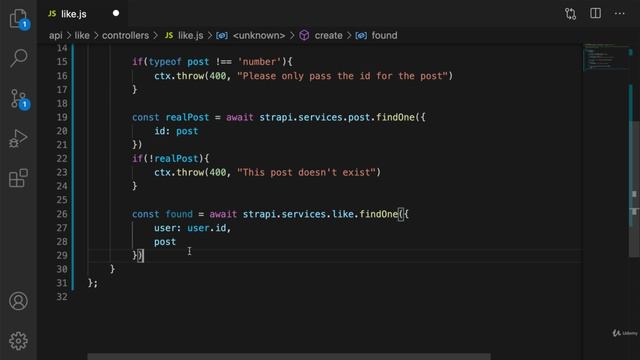Open the Extensions view icon

[18, 178]
